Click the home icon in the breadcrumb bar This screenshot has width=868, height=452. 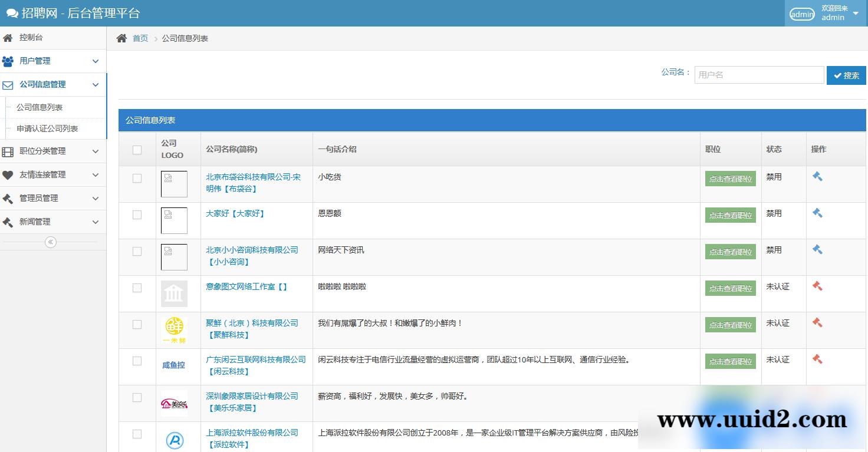(x=121, y=38)
